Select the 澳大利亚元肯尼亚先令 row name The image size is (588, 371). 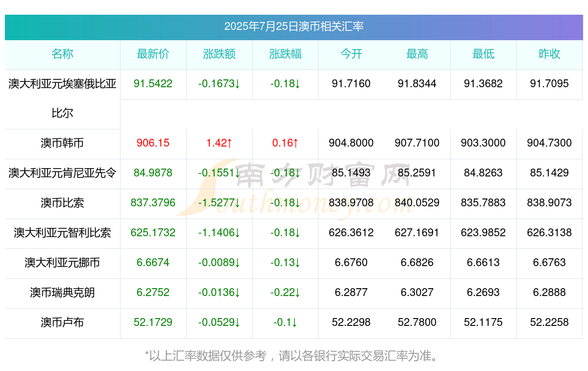pos(62,173)
